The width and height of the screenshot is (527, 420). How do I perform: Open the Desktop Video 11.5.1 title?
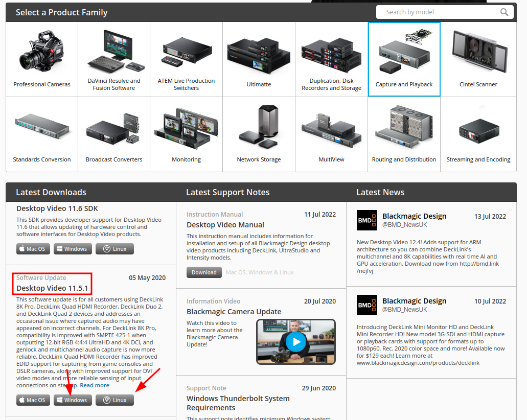click(x=52, y=288)
